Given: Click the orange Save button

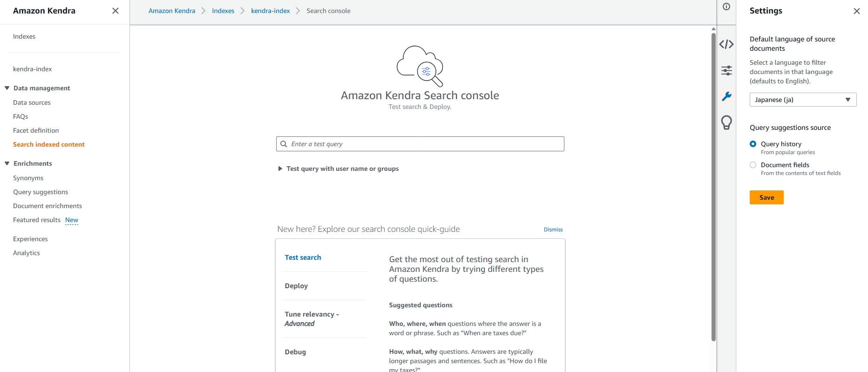Looking at the screenshot, I should tap(766, 197).
